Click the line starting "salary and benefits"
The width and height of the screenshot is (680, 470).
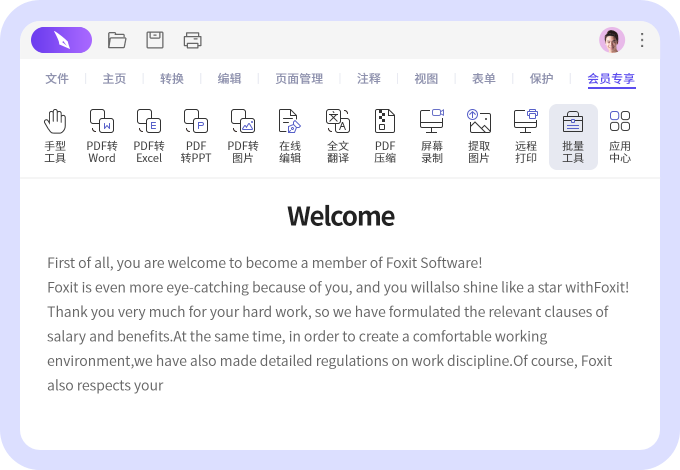point(297,336)
